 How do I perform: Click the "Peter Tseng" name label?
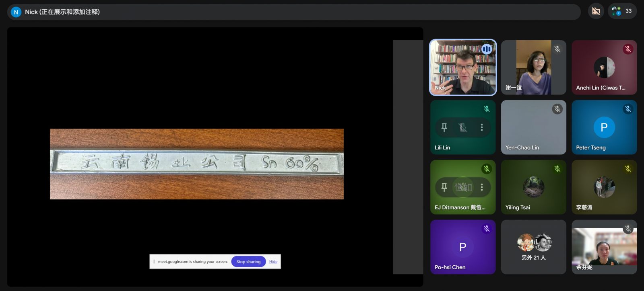coord(591,148)
